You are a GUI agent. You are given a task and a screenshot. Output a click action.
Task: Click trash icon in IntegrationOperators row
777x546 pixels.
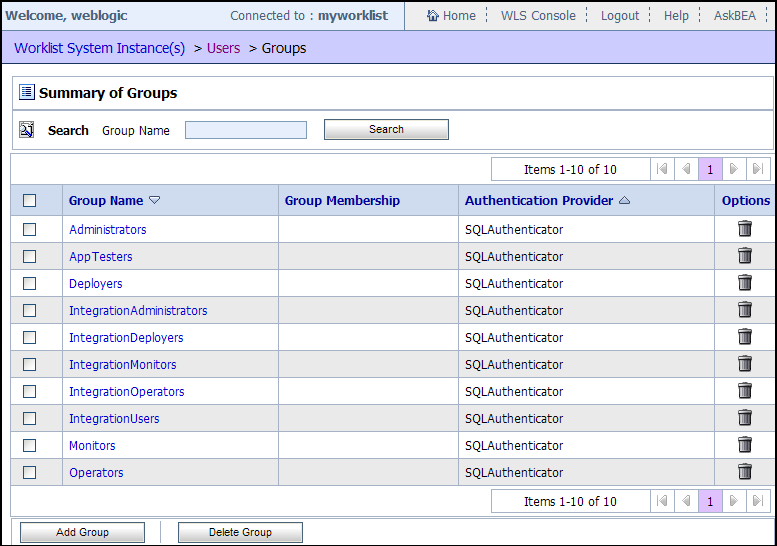click(x=745, y=391)
